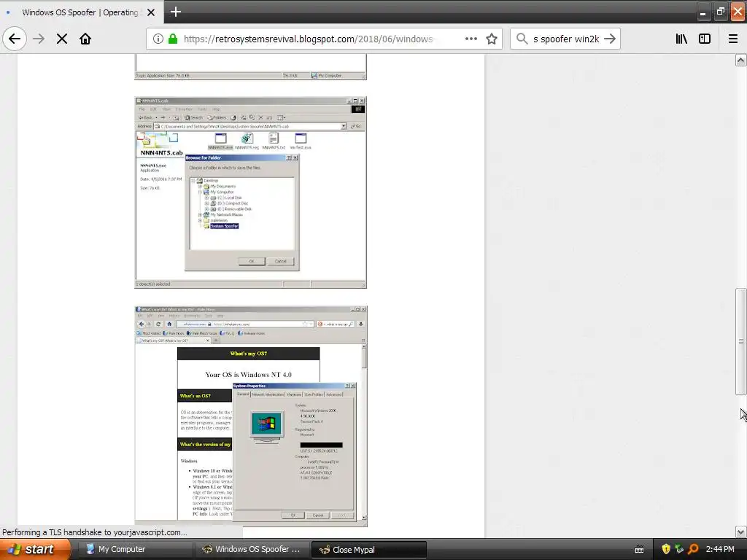This screenshot has width=747, height=560.
Task: Open the What's my OS screenshot image
Action: (x=251, y=416)
